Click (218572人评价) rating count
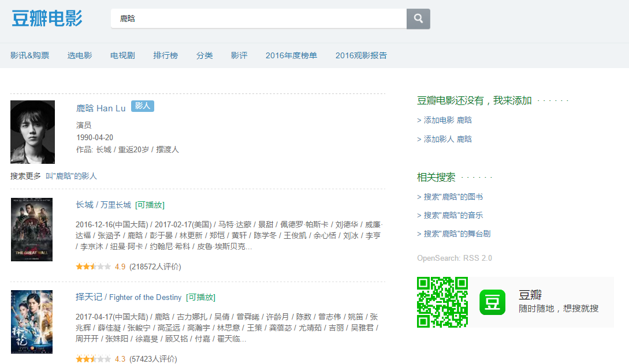 155,267
